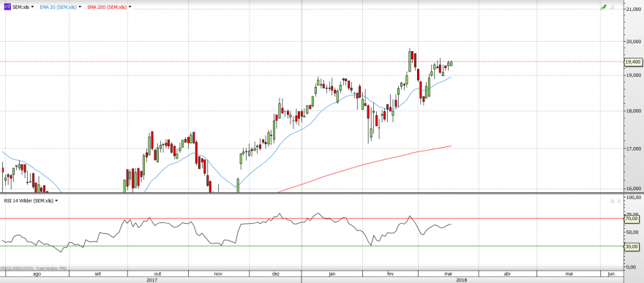Image resolution: width=644 pixels, height=283 pixels.
Task: Click the 'out' month on time axis
Action: click(x=158, y=273)
